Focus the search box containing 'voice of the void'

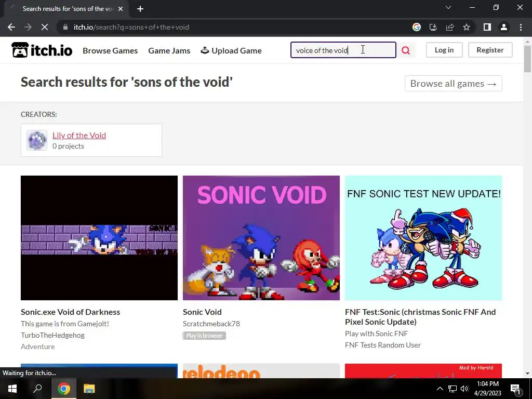(343, 50)
